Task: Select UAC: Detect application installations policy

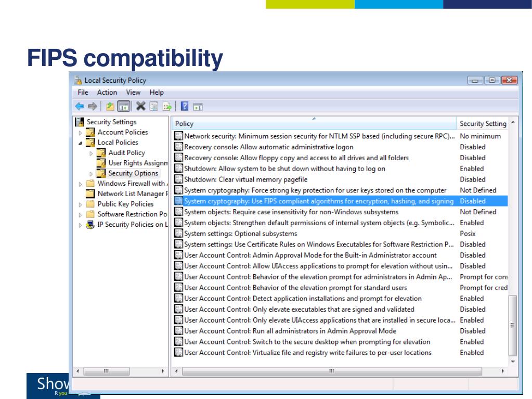Action: coord(341,299)
